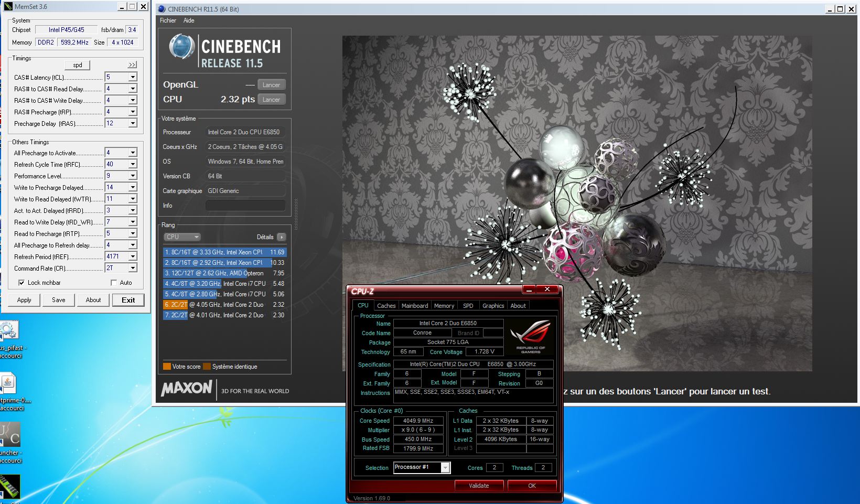This screenshot has width=860, height=504.
Task: Click the brown Système identique legend swatch
Action: pos(207,367)
